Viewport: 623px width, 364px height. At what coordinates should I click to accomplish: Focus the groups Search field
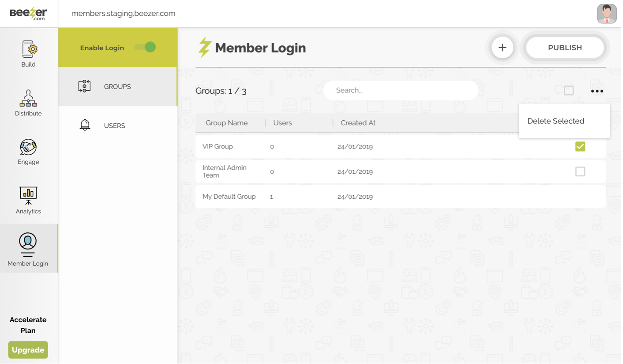pyautogui.click(x=402, y=91)
